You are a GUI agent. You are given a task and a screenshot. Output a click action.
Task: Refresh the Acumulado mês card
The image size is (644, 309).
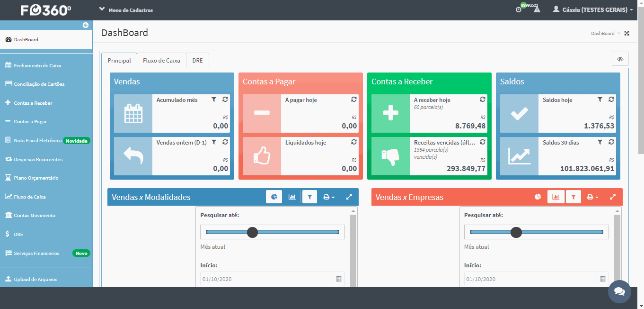click(225, 100)
